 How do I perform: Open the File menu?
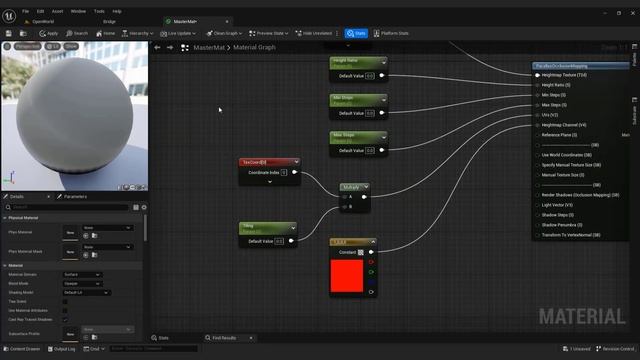click(26, 11)
